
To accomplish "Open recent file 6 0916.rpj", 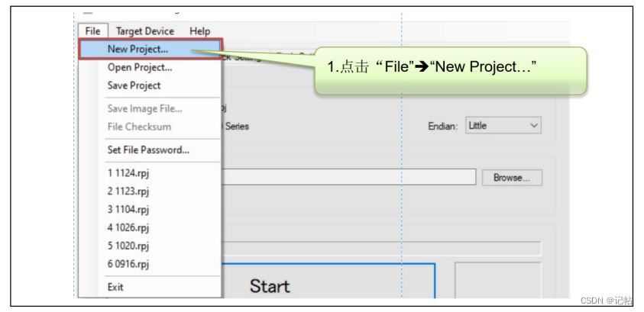I will (128, 264).
